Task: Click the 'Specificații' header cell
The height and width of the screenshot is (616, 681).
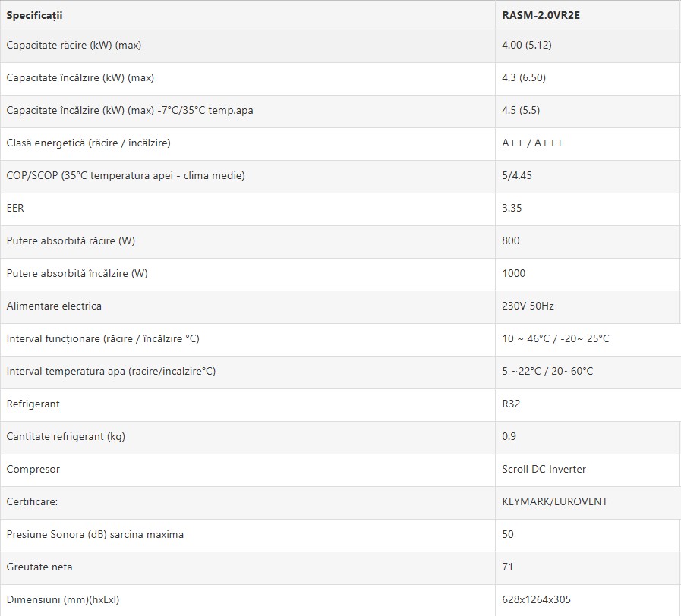Action: (x=34, y=15)
